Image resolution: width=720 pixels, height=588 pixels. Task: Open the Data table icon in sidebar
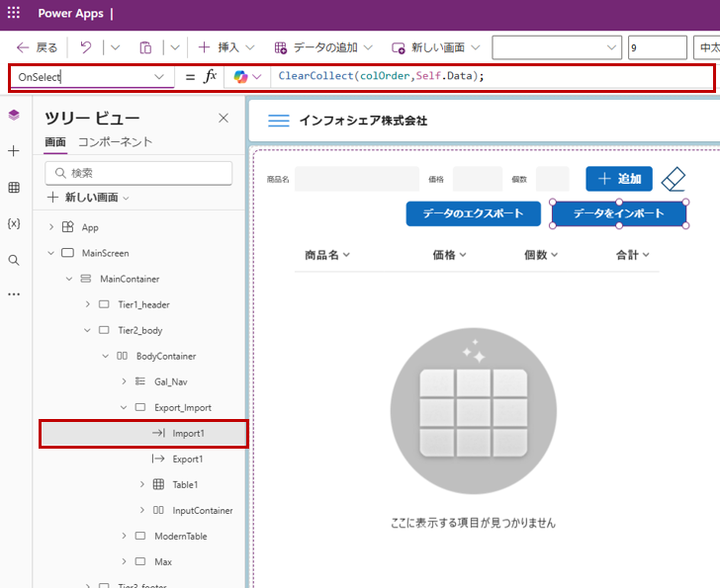(14, 188)
